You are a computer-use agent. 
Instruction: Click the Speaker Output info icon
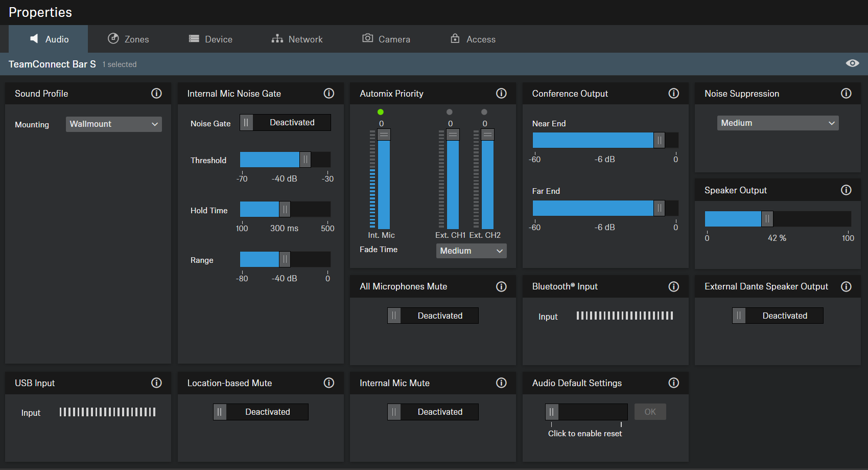pos(846,190)
